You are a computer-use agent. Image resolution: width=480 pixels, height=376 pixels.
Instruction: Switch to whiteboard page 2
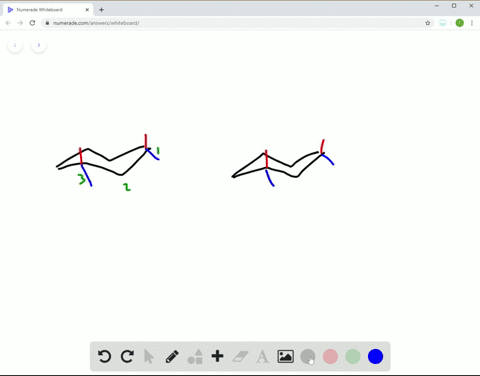(39, 45)
